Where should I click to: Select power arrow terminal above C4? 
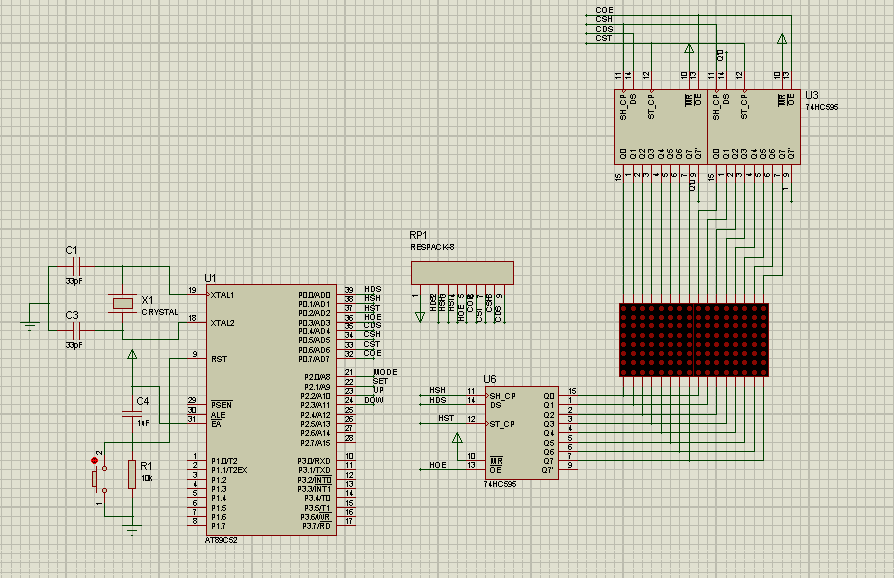(x=132, y=353)
